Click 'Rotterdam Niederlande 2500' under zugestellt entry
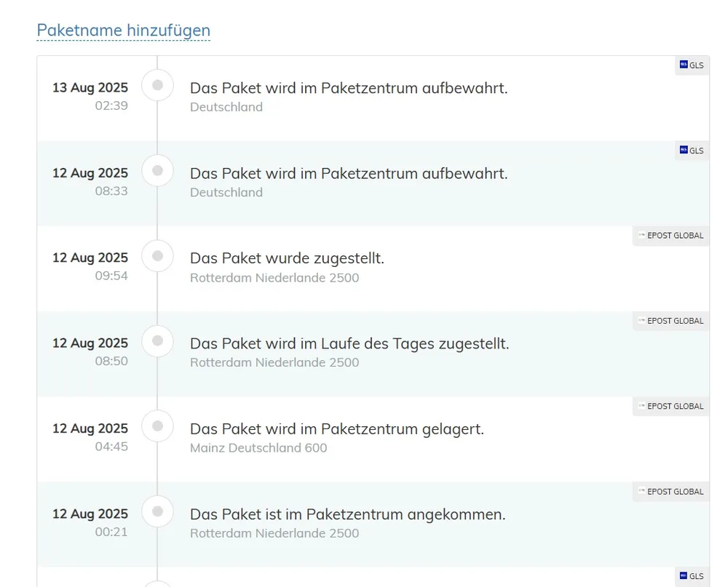The height and width of the screenshot is (587, 728). [x=274, y=277]
